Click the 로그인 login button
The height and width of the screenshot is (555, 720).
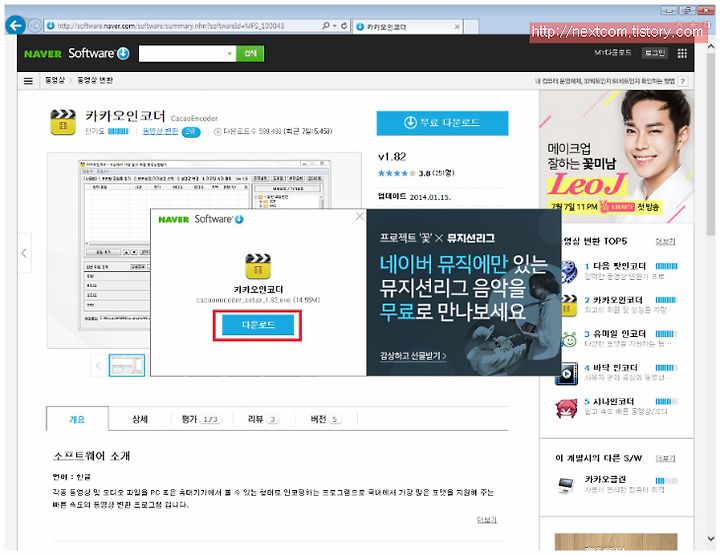pyautogui.click(x=655, y=53)
